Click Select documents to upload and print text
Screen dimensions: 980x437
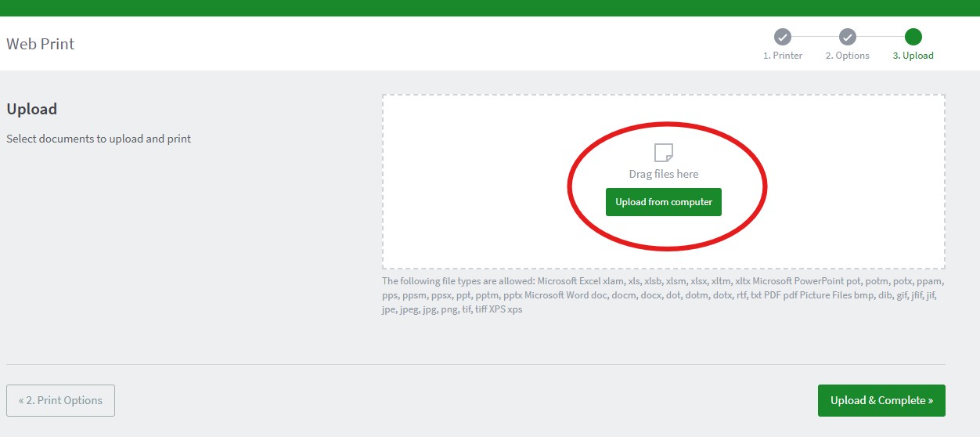(x=99, y=139)
